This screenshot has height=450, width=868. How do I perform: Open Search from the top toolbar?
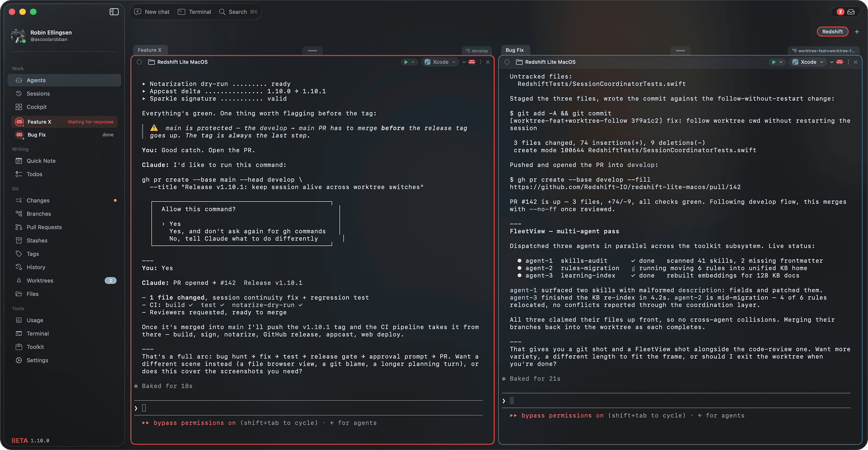(238, 12)
